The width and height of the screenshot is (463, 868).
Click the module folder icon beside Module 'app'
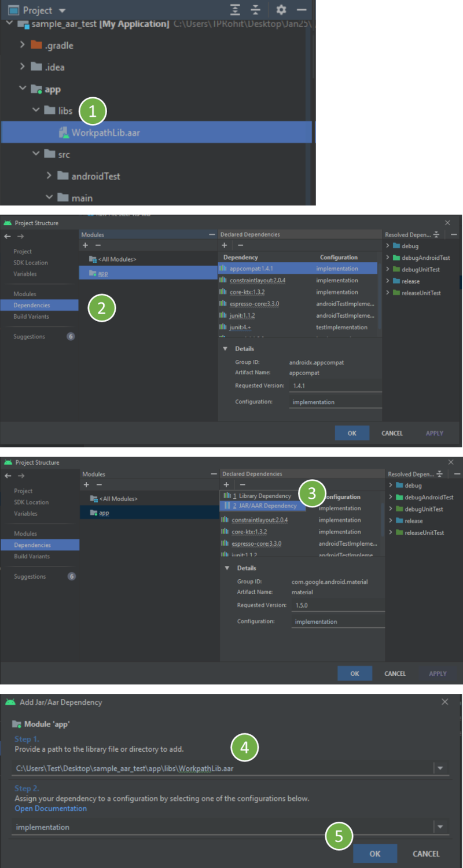tap(17, 724)
